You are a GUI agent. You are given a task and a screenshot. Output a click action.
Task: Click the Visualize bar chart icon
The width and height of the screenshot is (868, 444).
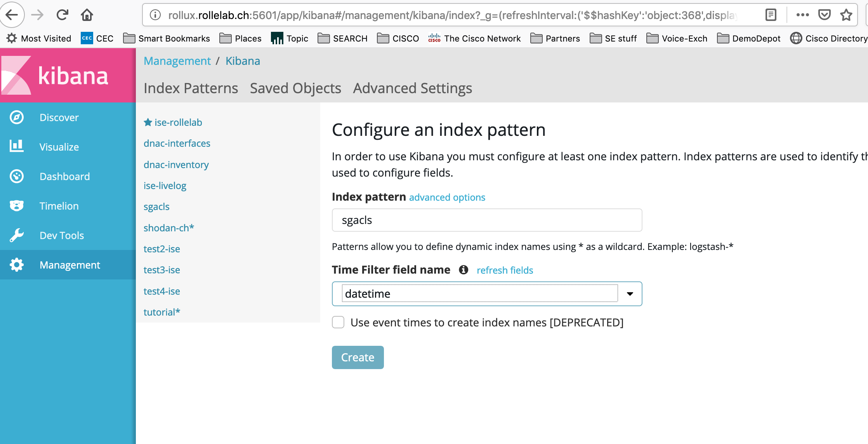tap(17, 146)
